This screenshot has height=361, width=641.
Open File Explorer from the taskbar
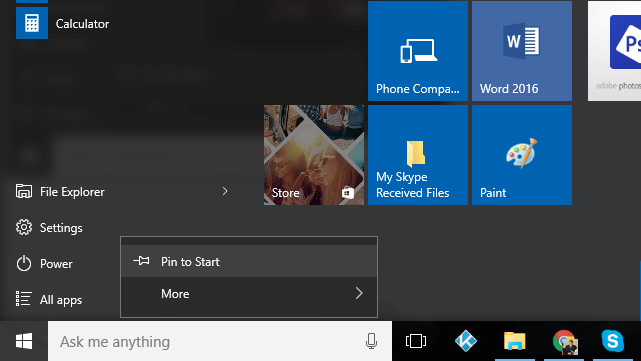pos(514,341)
